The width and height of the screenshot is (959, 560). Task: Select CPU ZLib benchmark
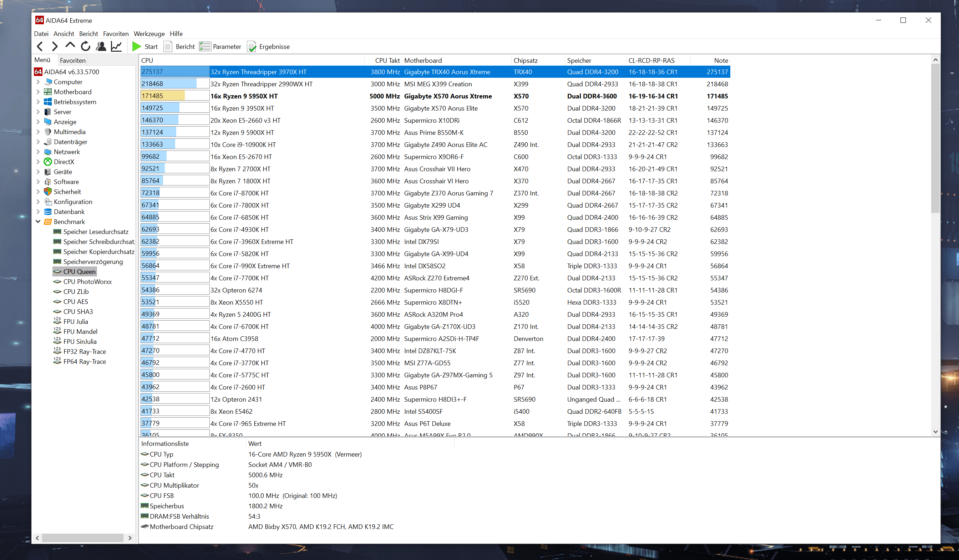click(x=71, y=291)
